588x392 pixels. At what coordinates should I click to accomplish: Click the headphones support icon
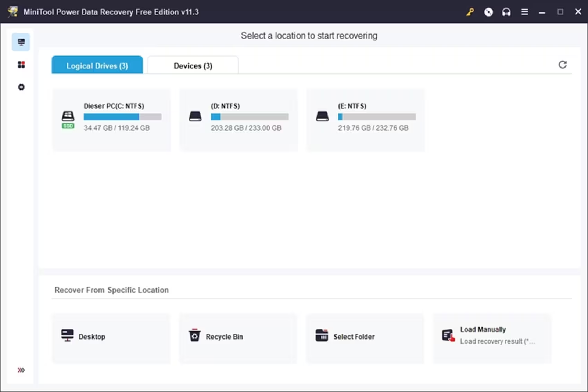[506, 12]
